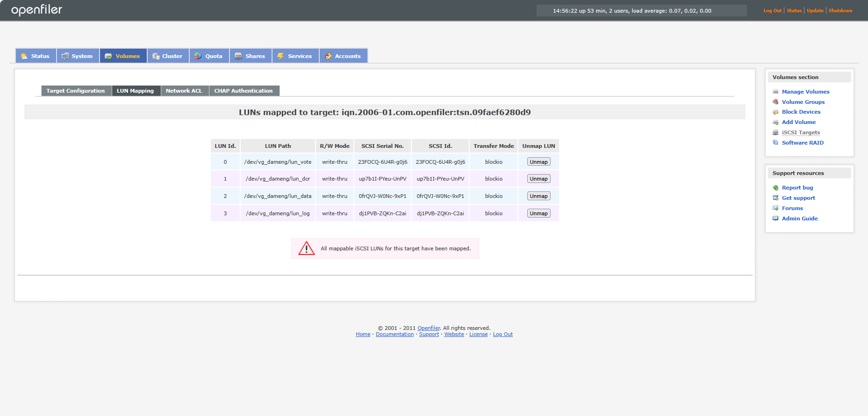
Task: Click SCSI Serial No. 23FOCQ-6U4R-g0j6 cell
Action: click(x=382, y=162)
